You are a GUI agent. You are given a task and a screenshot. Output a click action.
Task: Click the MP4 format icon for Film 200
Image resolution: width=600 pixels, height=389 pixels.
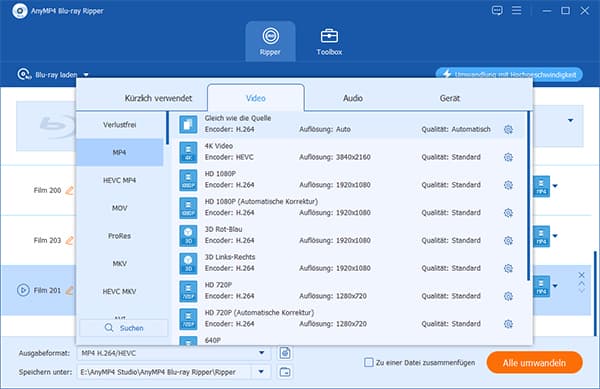(x=542, y=186)
